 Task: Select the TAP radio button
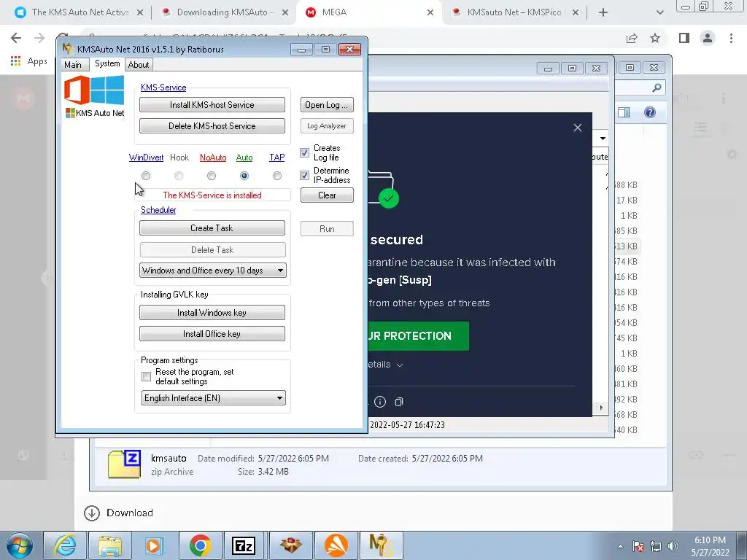click(x=276, y=176)
